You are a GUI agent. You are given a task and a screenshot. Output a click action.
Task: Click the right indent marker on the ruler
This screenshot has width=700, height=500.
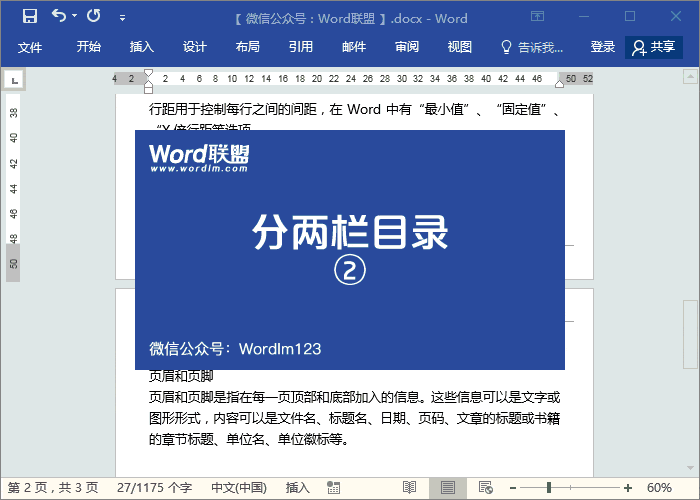pyautogui.click(x=559, y=84)
